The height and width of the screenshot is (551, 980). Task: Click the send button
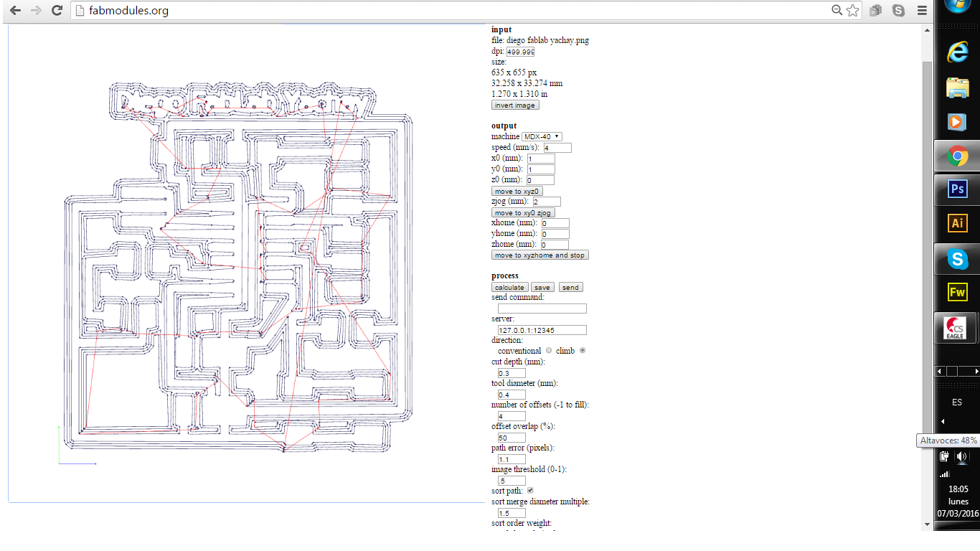(x=570, y=287)
